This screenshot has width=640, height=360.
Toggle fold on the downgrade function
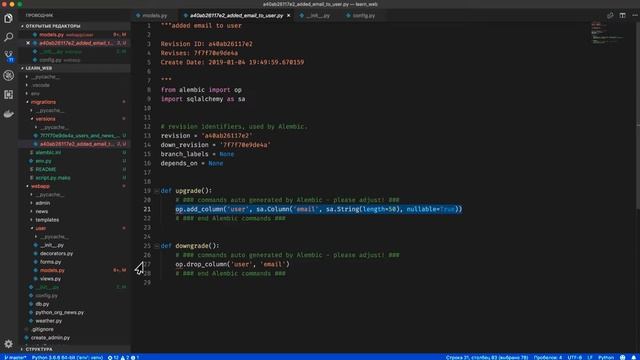pyautogui.click(x=156, y=246)
